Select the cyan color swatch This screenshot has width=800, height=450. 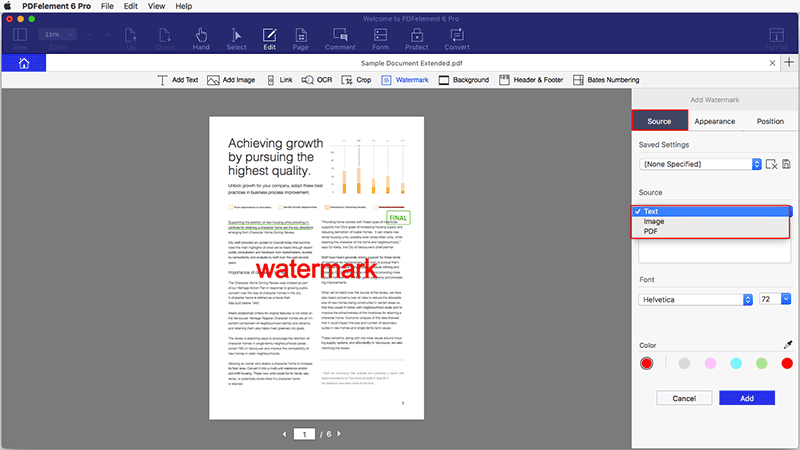736,363
